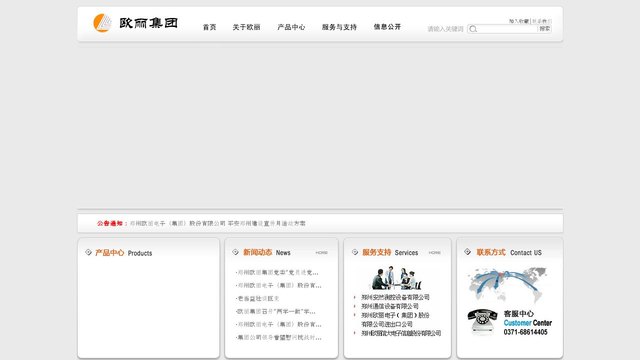Click the red 公告通知 label
The height and width of the screenshot is (360, 640).
pyautogui.click(x=109, y=223)
